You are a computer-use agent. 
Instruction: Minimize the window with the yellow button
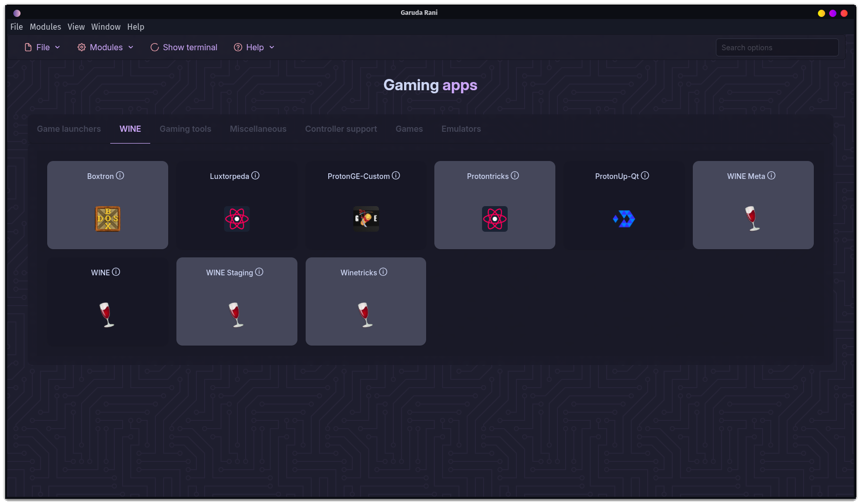click(x=822, y=13)
